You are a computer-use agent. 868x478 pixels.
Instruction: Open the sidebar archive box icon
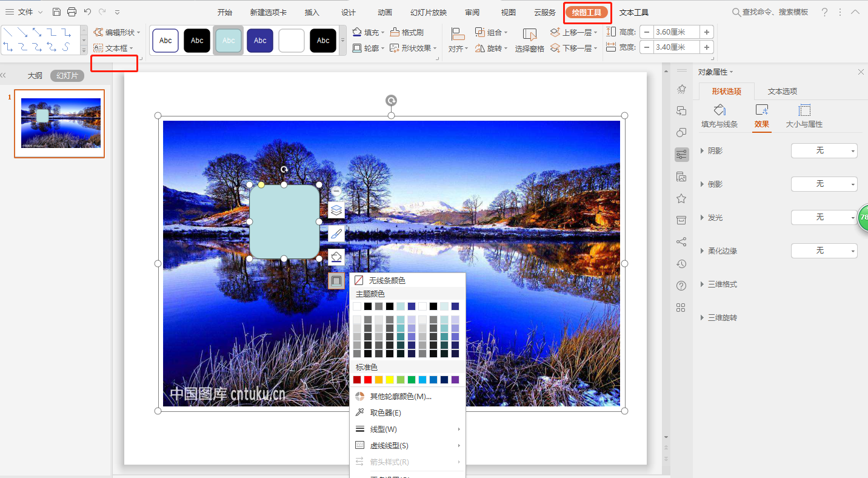681,220
